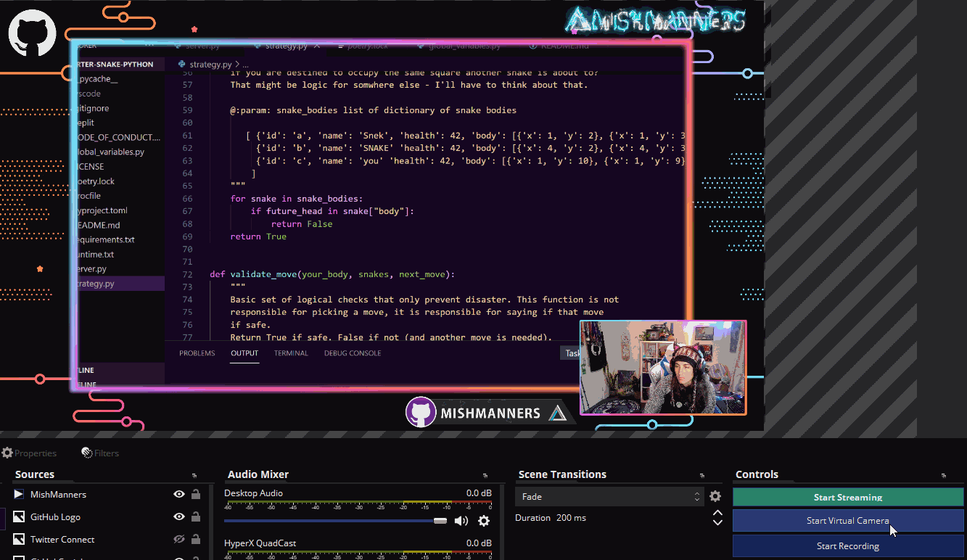The height and width of the screenshot is (560, 967).
Task: Click the image icon beside Twitter Connect source
Action: tap(19, 539)
